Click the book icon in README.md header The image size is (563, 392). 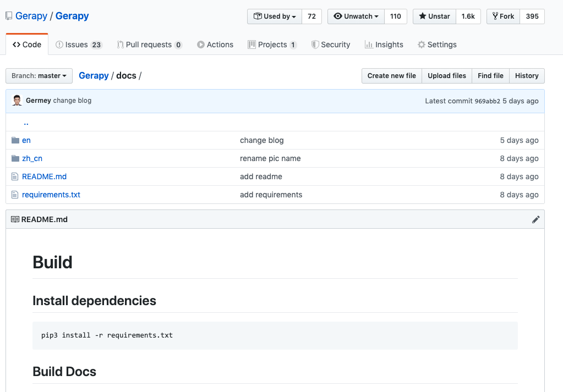coord(15,219)
